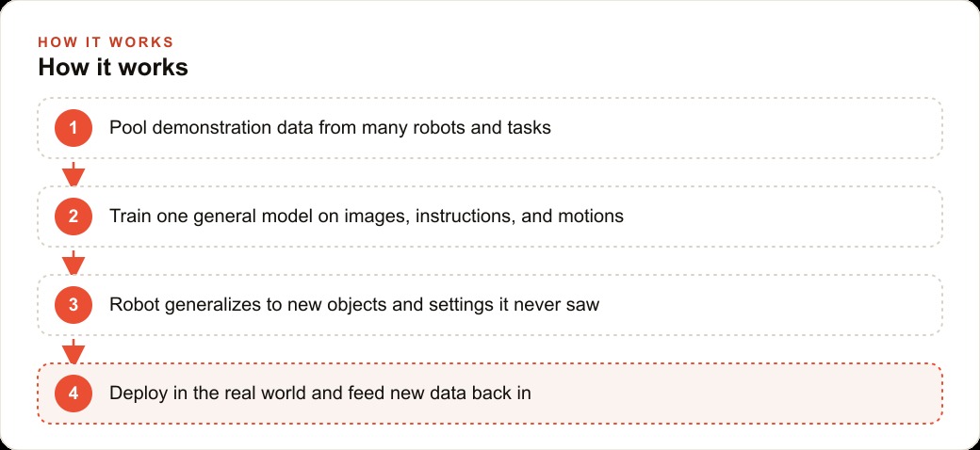Select the step 4 circle badge

pyautogui.click(x=73, y=394)
